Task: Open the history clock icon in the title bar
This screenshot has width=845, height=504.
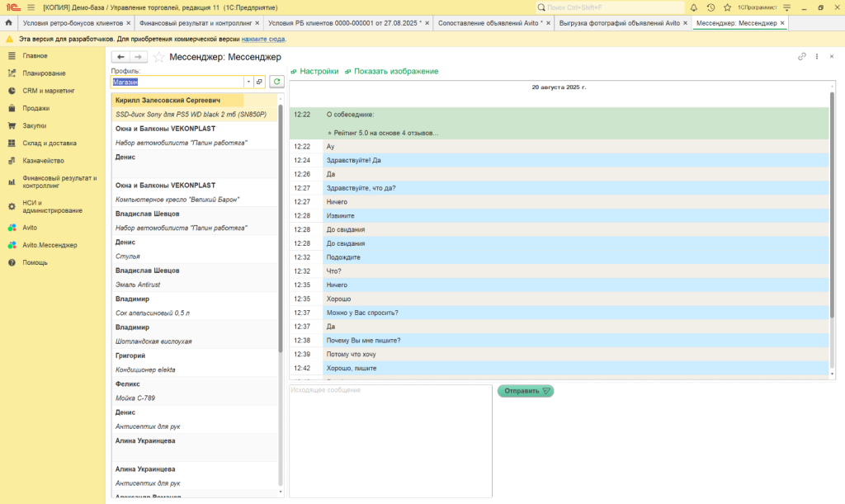Action: (711, 7)
